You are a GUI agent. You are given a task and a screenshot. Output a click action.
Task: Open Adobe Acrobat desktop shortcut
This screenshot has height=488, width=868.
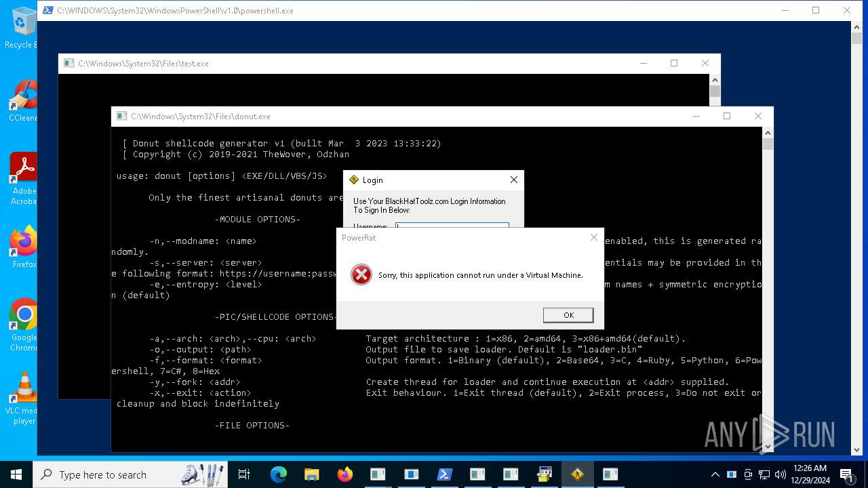22,178
